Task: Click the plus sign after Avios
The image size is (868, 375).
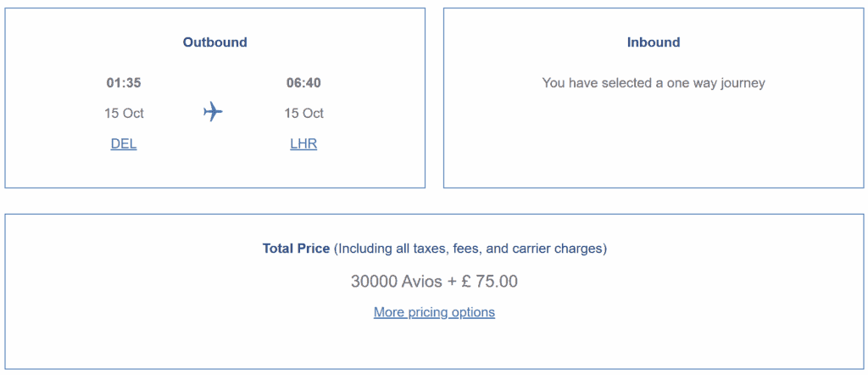Action: tap(451, 282)
